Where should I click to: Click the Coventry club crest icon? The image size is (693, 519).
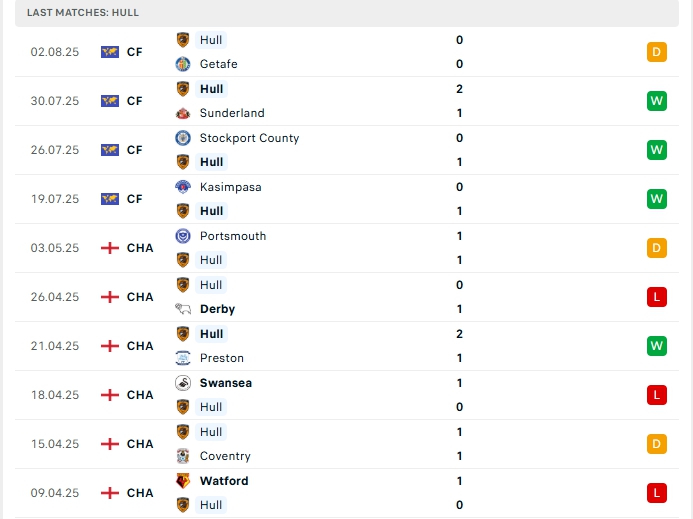coord(183,456)
